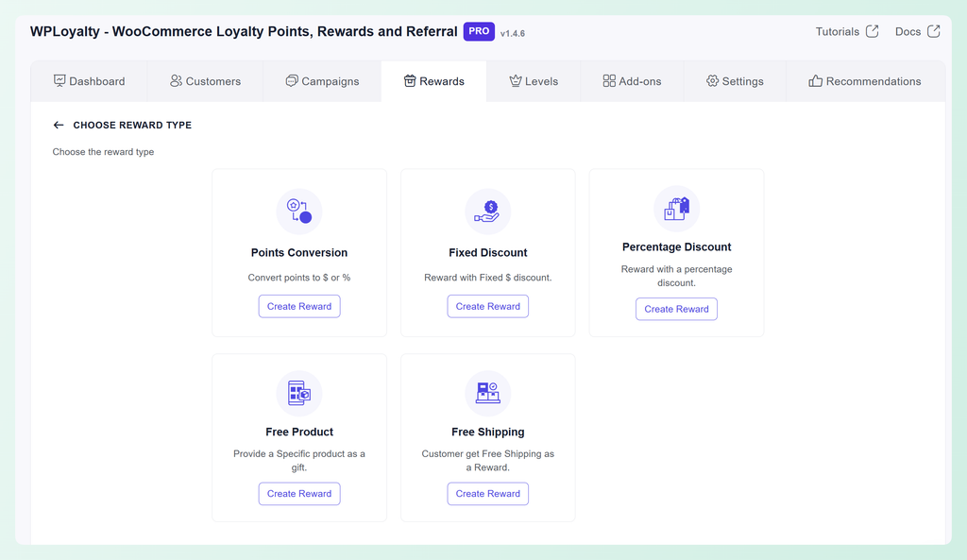The width and height of the screenshot is (967, 560).
Task: Click the v1.4.6 version label
Action: click(513, 33)
